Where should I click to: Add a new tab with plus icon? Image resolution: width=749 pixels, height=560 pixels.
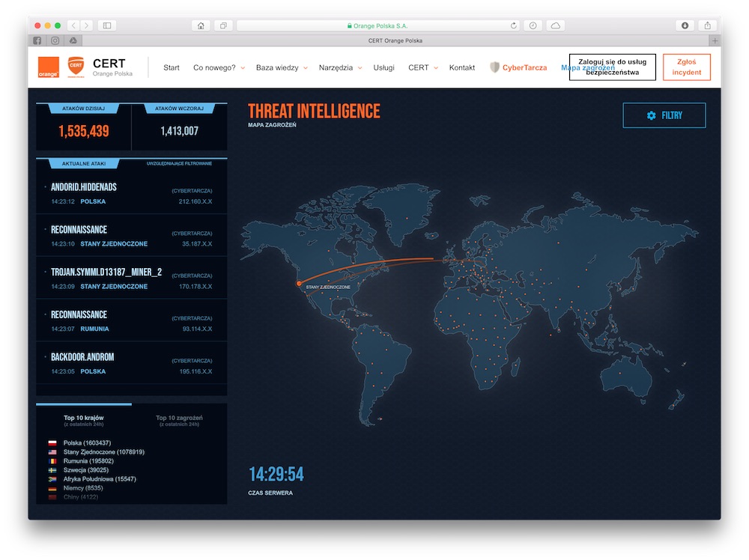(715, 40)
